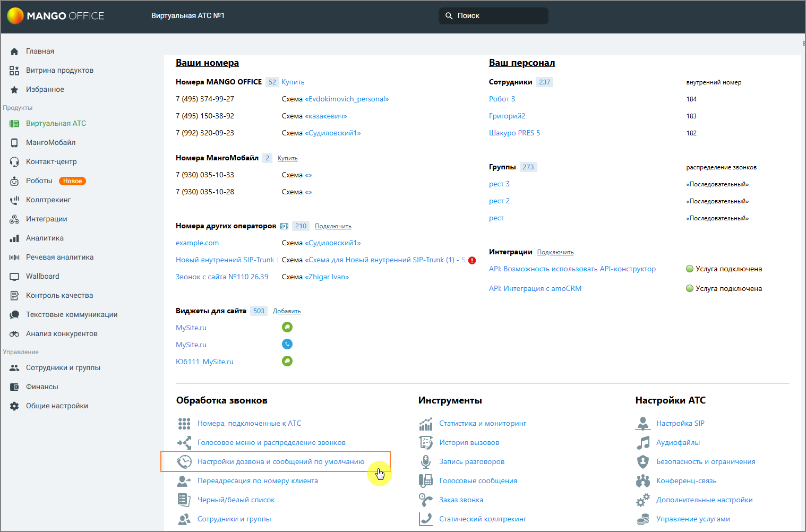
Task: Open the Коллтрекинг sidebar icon
Action: (x=14, y=200)
